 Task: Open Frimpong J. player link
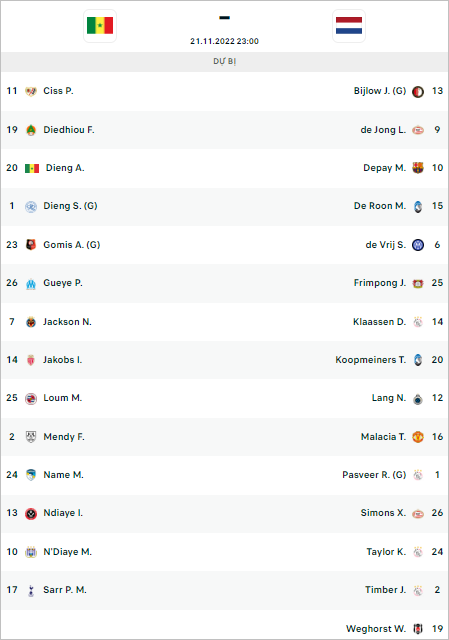(380, 283)
